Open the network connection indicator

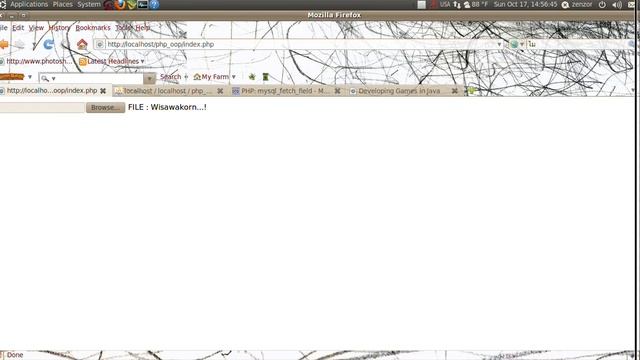point(457,5)
